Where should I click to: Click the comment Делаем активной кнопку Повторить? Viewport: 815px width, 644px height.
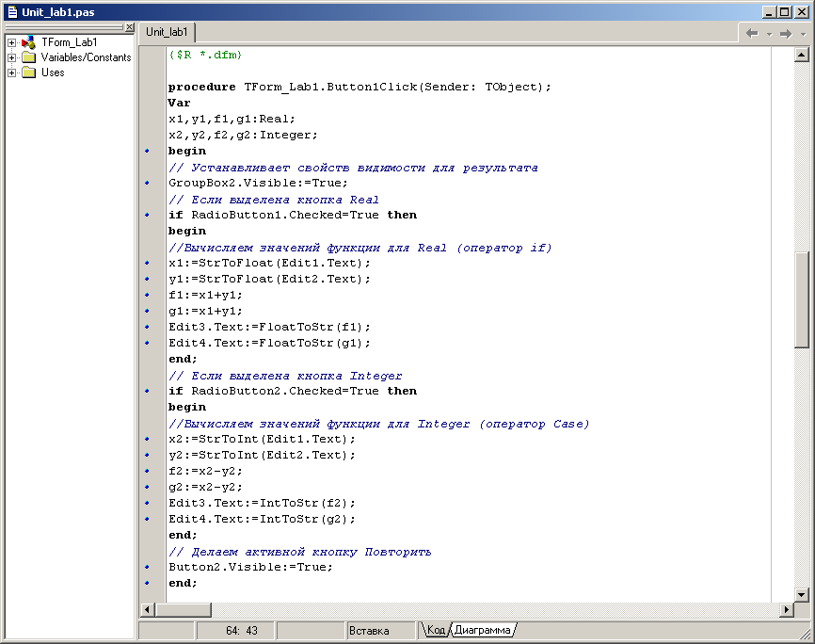[300, 552]
